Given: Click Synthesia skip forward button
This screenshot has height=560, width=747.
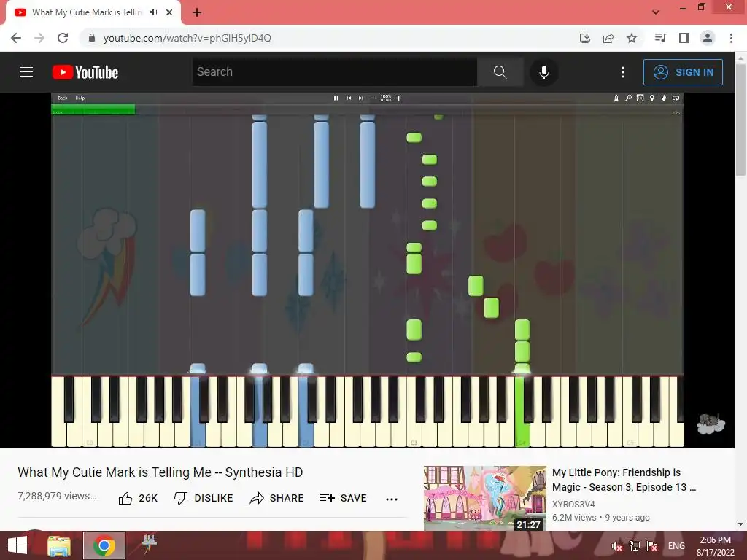Looking at the screenshot, I should (360, 98).
